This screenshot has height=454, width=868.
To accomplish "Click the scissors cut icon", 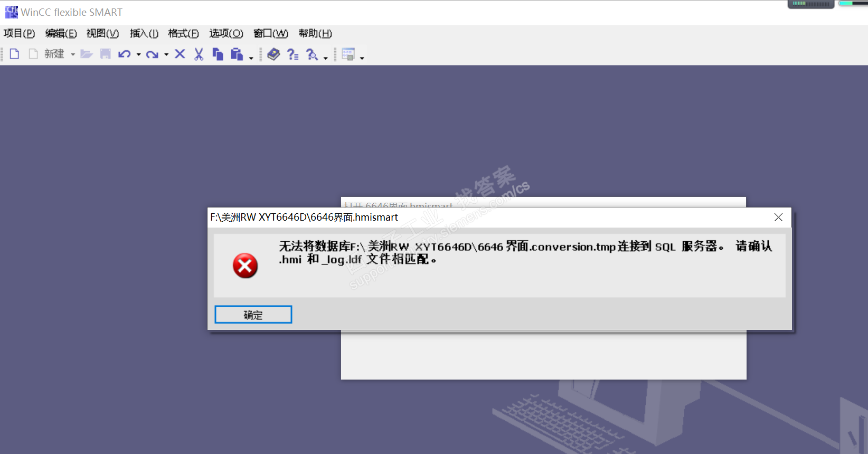I will tap(199, 54).
